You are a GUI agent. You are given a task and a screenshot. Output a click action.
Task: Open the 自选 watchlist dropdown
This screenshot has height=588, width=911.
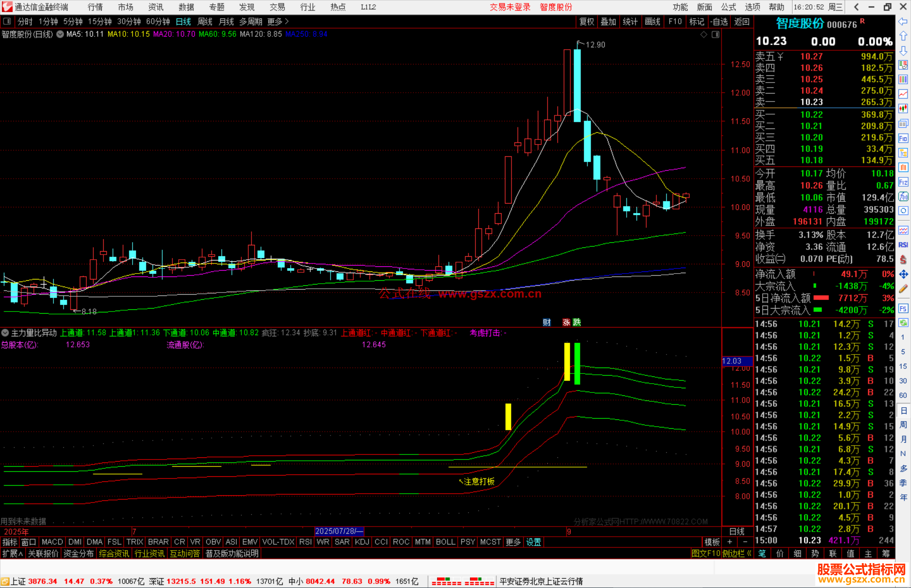click(719, 21)
